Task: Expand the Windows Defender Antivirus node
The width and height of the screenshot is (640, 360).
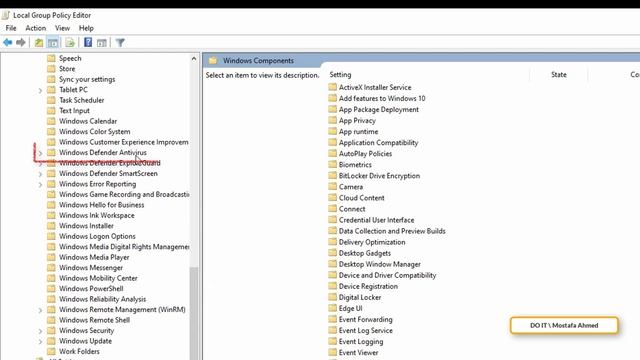Action: (40, 153)
